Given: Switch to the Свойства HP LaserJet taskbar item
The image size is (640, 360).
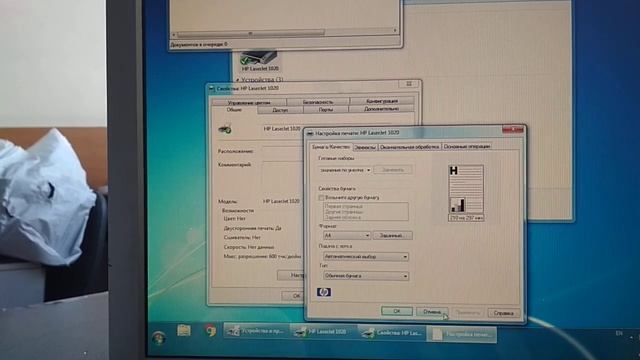Looking at the screenshot, I should click(392, 333).
